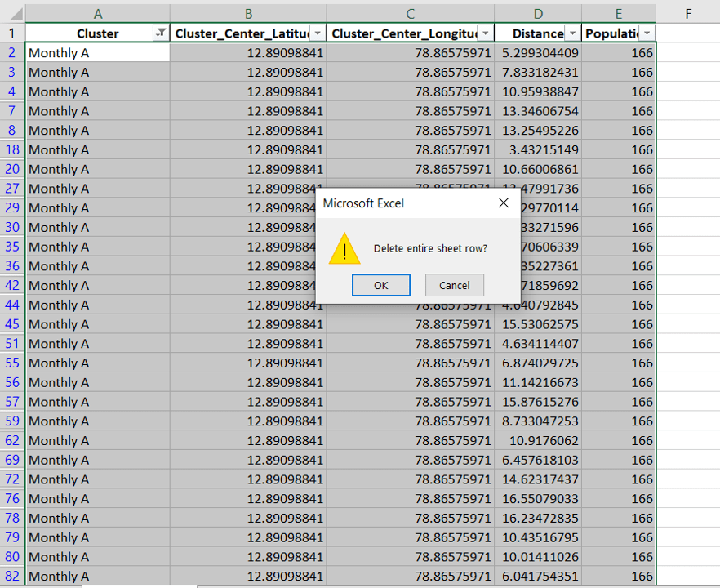Select row 18 by its row number
Screen dimensions: 720x588
coord(12,149)
